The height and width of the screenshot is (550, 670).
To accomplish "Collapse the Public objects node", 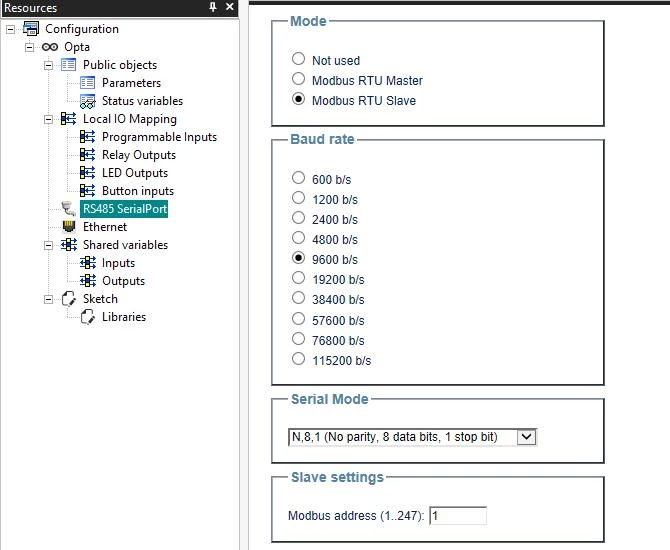I will (x=49, y=65).
